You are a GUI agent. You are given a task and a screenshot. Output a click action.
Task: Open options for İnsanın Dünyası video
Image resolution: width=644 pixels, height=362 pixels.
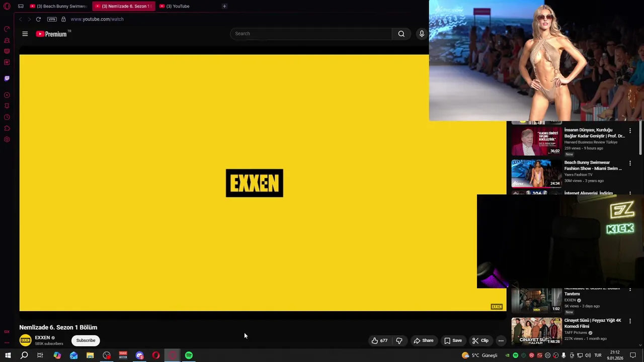point(630,131)
